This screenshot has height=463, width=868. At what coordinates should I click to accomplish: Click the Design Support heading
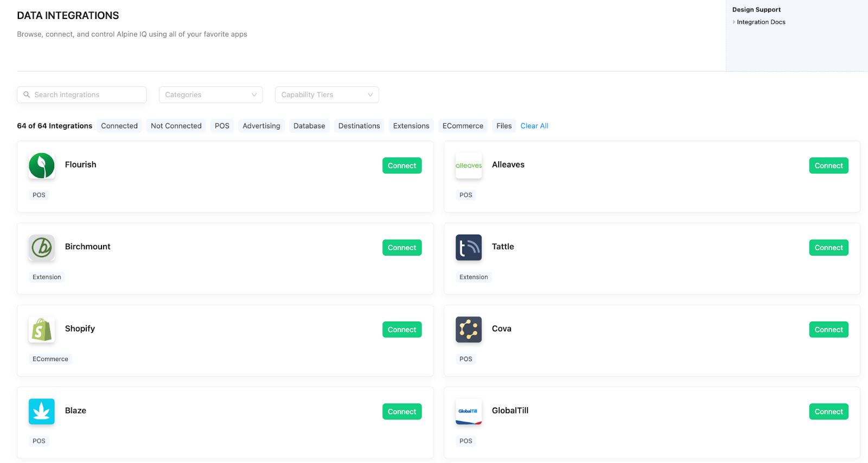[756, 10]
